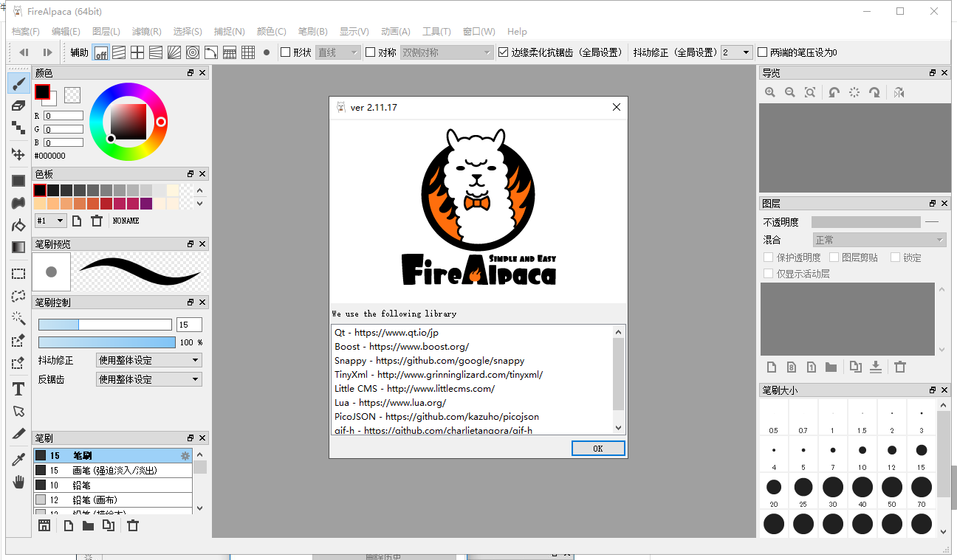Uncheck 边缘柔化抗锯齿 checkbox
Image resolution: width=957 pixels, height=560 pixels.
(504, 52)
